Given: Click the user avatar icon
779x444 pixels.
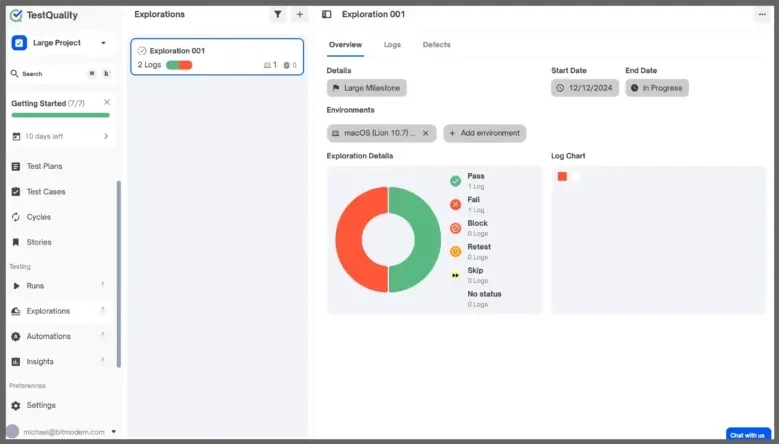Looking at the screenshot, I should [x=12, y=431].
